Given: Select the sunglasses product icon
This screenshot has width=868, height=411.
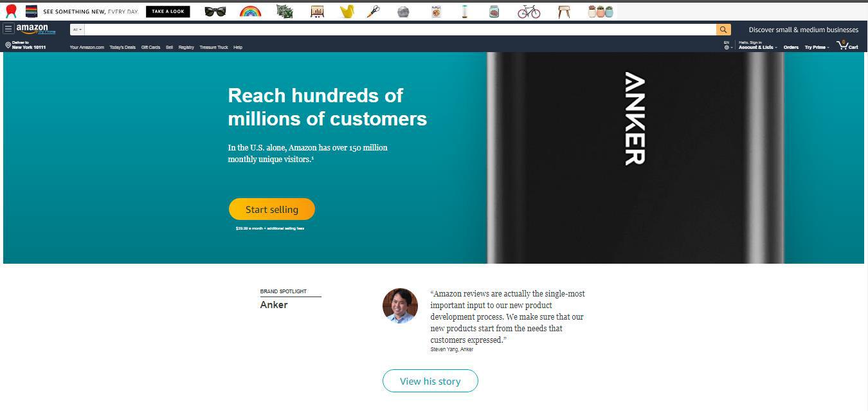Looking at the screenshot, I should 215,11.
